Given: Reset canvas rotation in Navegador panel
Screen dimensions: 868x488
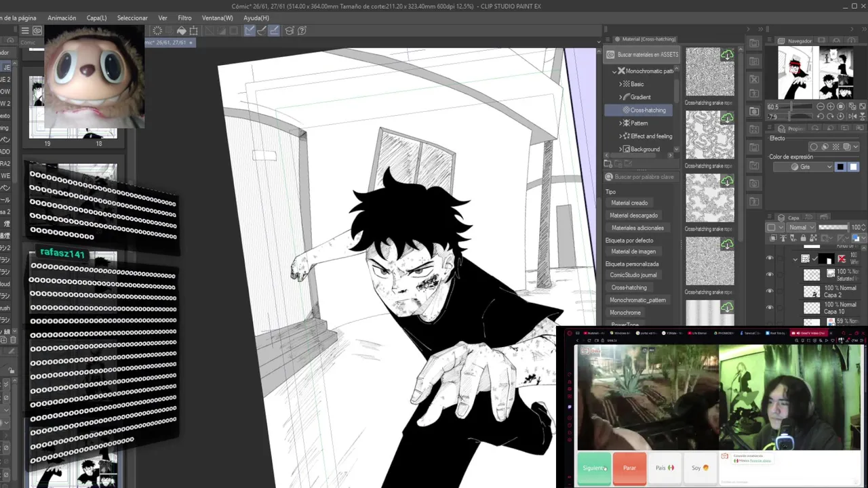Looking at the screenshot, I should coord(841,116).
